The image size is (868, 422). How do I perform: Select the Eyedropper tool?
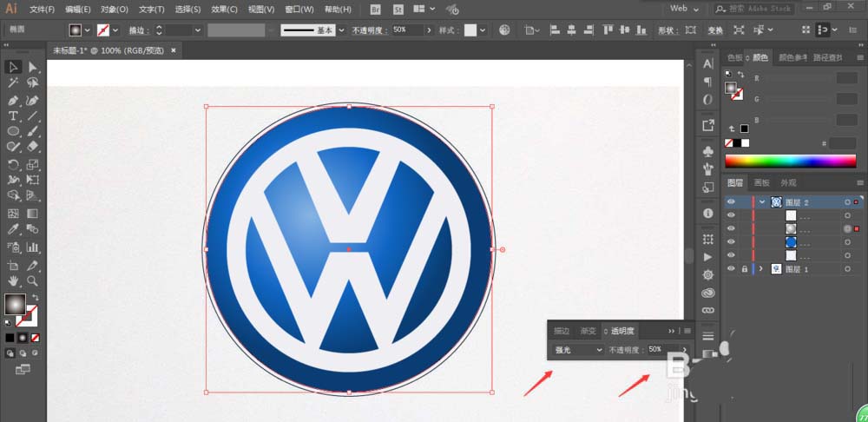[14, 230]
